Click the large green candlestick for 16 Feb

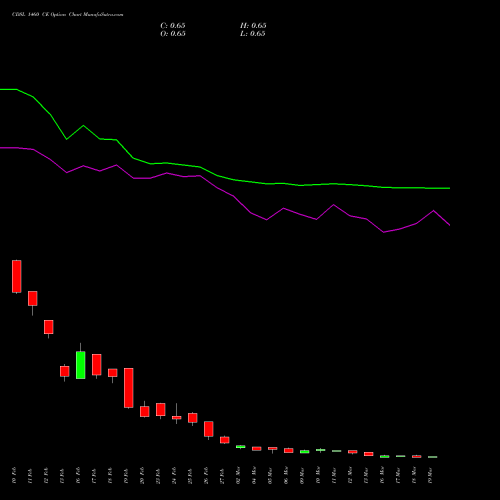click(x=81, y=365)
